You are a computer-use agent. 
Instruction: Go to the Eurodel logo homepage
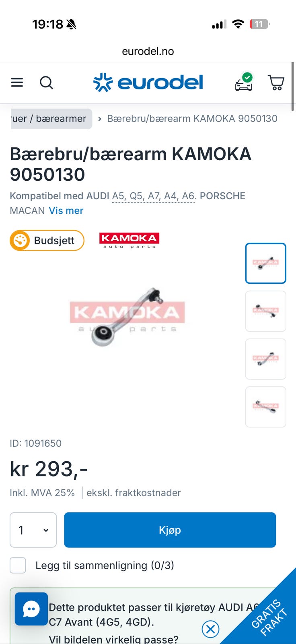pyautogui.click(x=148, y=83)
